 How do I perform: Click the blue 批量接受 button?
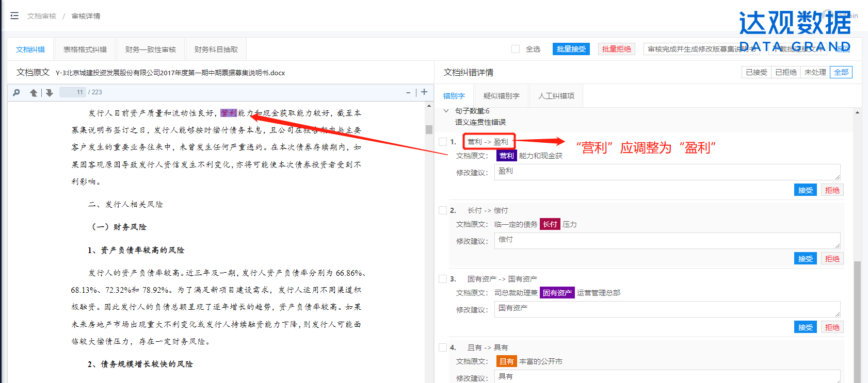click(x=571, y=49)
